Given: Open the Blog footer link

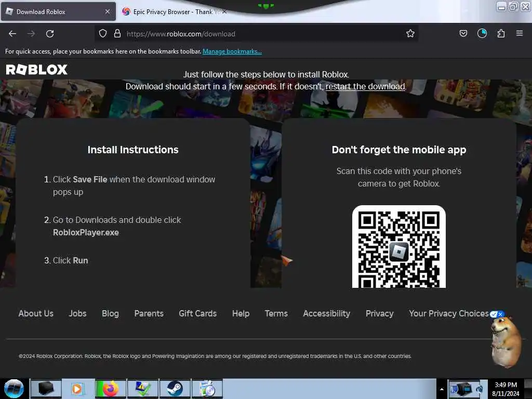Looking at the screenshot, I should point(110,313).
